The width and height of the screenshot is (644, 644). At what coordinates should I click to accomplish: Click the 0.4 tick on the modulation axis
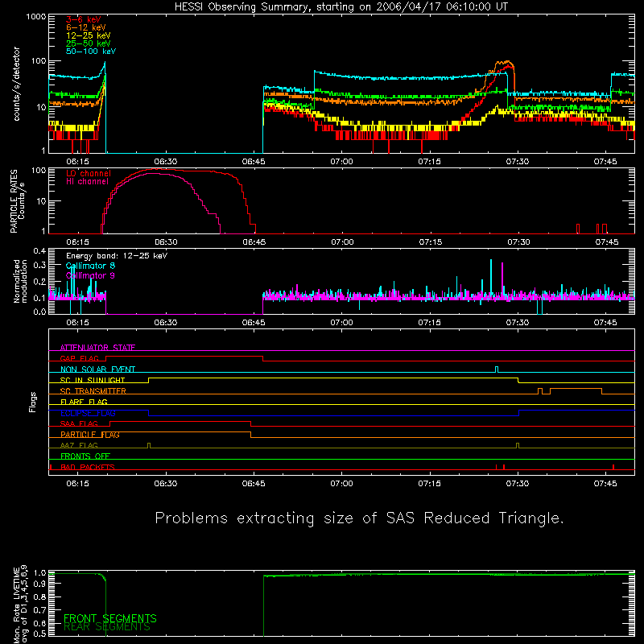(39, 251)
